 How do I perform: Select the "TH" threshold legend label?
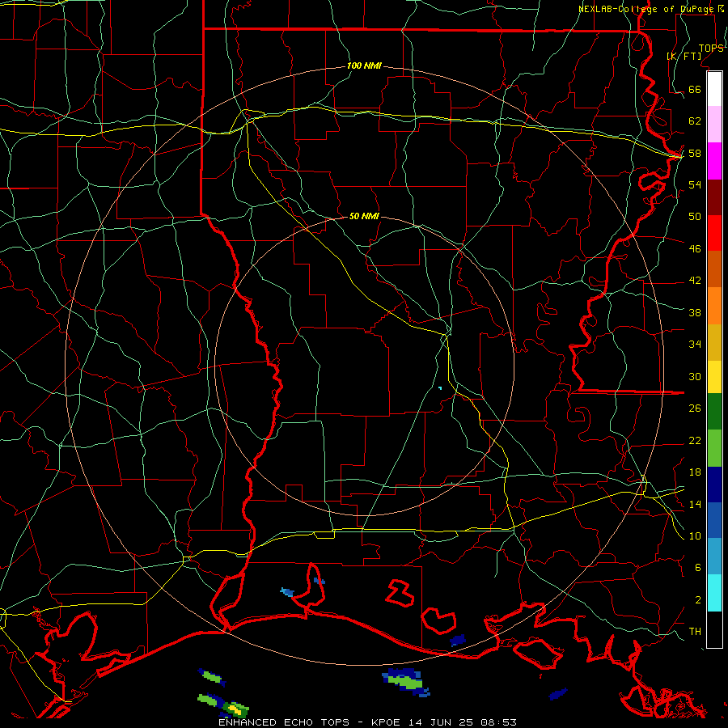[695, 632]
